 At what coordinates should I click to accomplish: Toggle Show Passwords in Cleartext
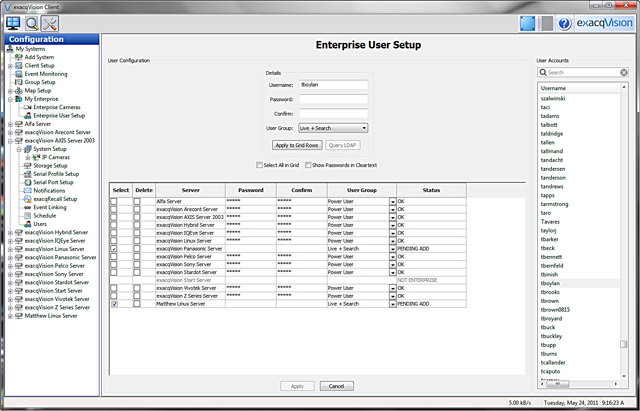pos(309,164)
